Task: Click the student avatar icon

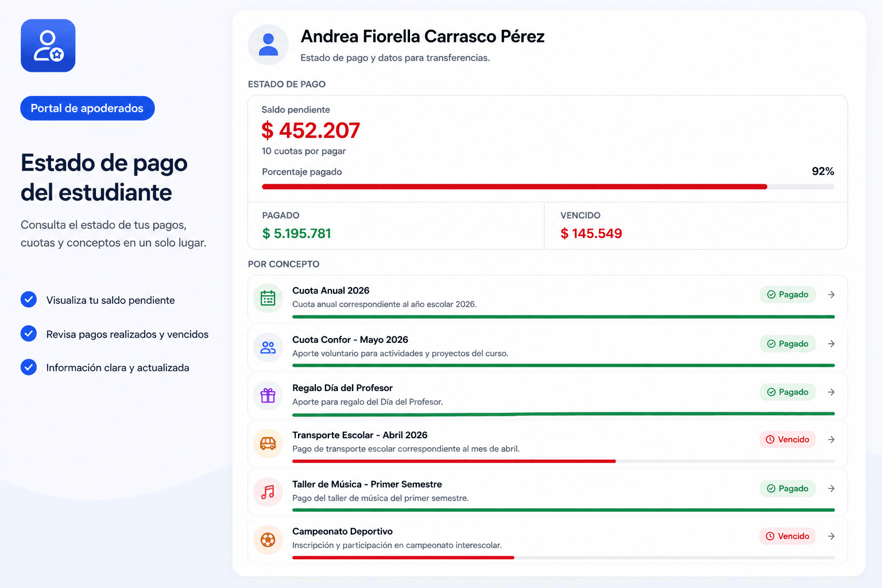Action: click(x=268, y=45)
